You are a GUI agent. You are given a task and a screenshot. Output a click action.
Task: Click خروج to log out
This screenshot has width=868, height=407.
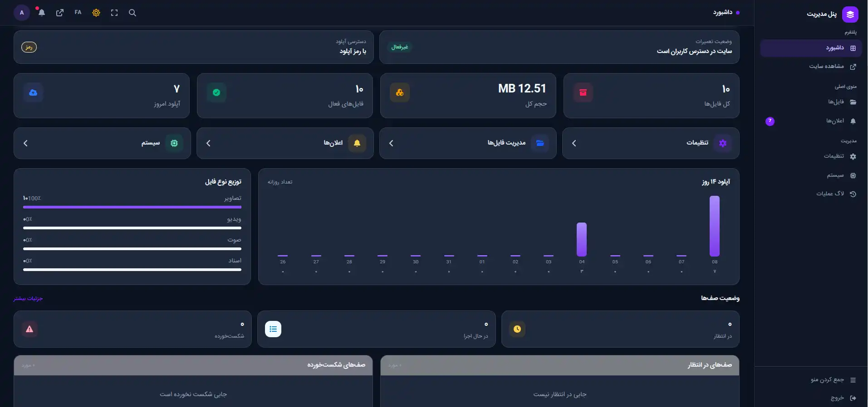tap(811, 398)
